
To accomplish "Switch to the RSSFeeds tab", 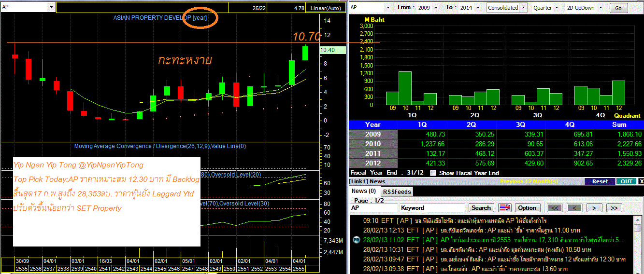I will coord(397,192).
